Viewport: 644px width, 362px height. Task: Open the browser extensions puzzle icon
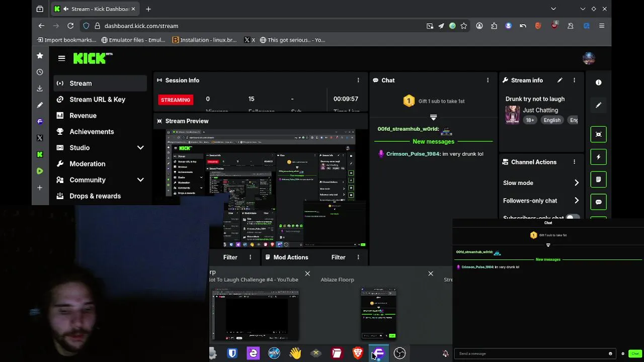494,26
